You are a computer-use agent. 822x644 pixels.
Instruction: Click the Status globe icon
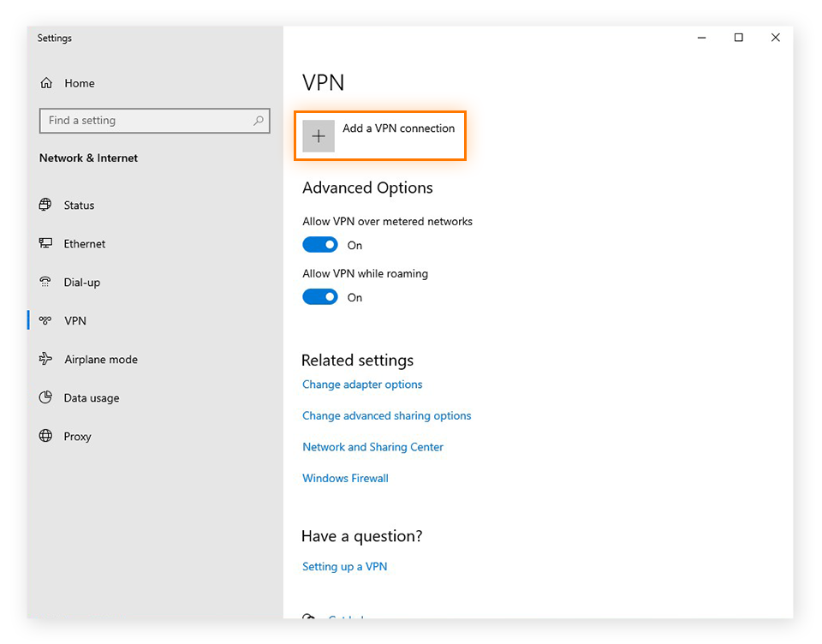tap(45, 205)
